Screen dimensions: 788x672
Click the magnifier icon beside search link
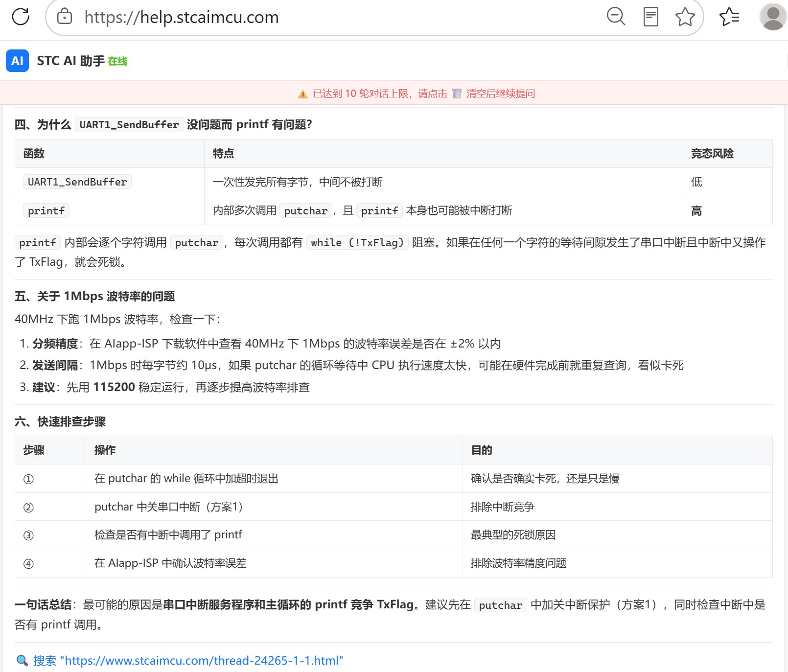(22, 661)
